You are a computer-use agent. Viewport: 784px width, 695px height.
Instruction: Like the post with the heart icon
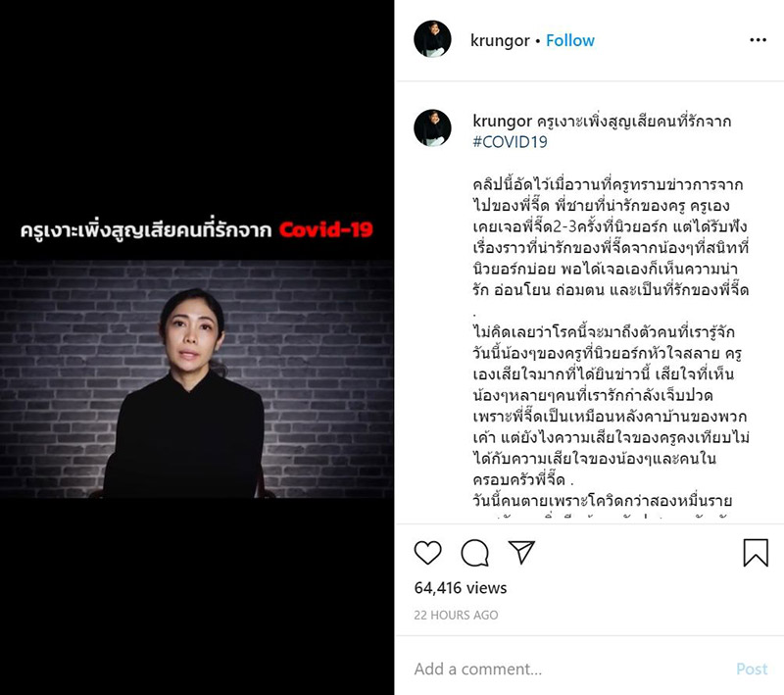click(427, 553)
